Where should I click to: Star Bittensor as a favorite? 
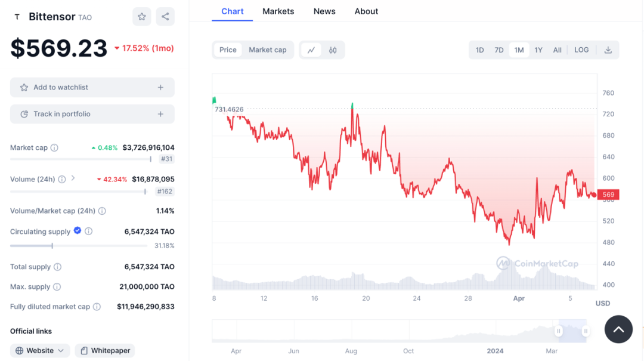pos(142,17)
